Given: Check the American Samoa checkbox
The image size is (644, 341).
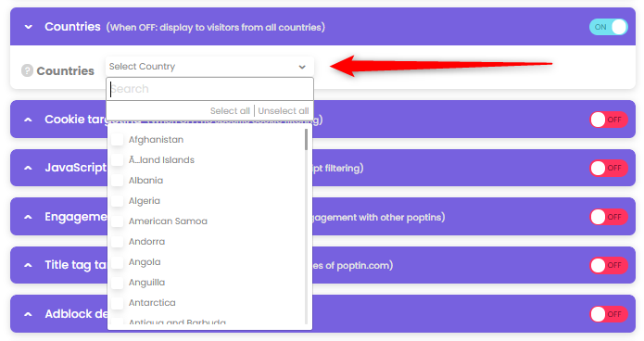Looking at the screenshot, I should pos(117,221).
